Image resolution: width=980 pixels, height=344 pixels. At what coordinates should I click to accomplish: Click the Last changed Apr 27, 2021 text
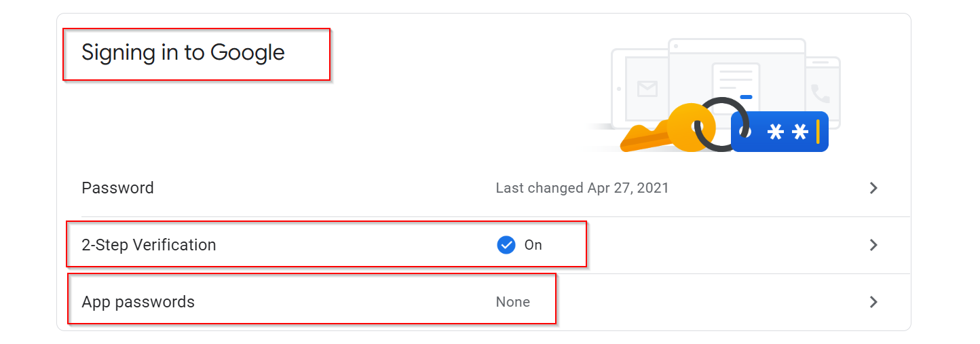coord(582,188)
